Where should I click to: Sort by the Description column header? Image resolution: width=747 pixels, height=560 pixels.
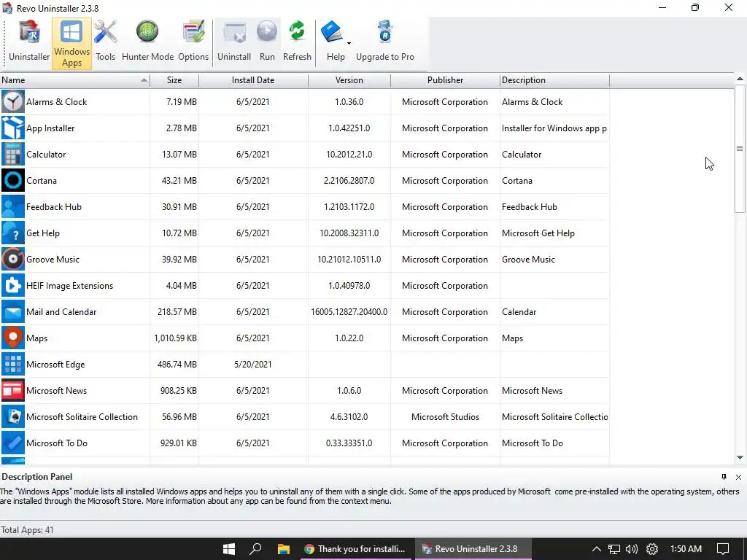554,80
